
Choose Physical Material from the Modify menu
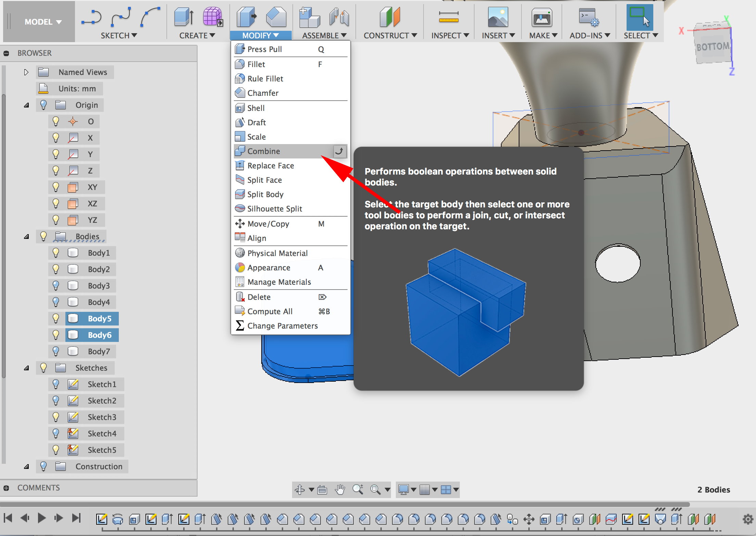tap(290, 253)
